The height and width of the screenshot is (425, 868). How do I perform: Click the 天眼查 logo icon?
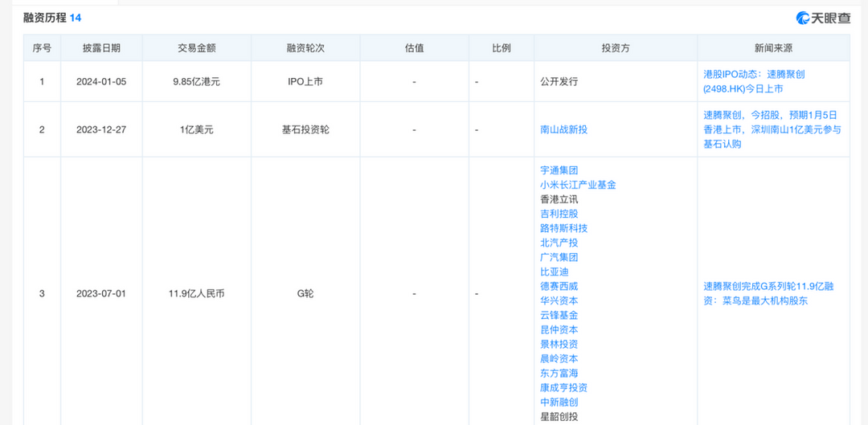(803, 18)
